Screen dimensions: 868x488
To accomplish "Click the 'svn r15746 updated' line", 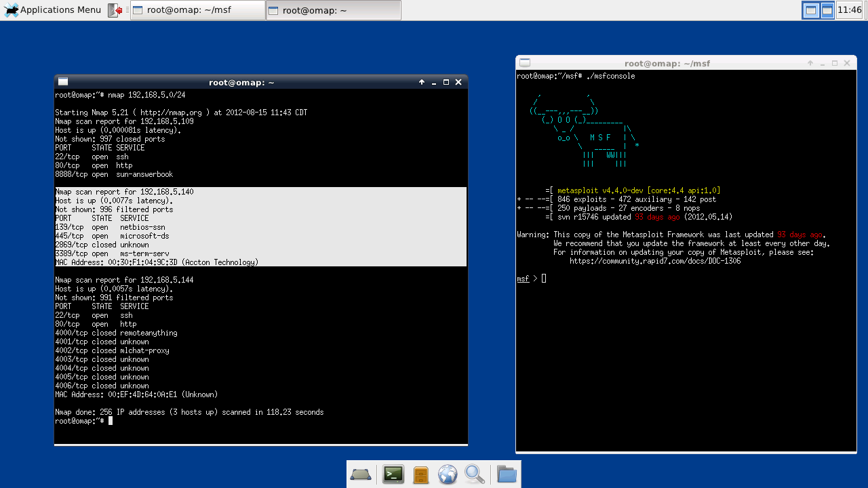I will (x=639, y=217).
